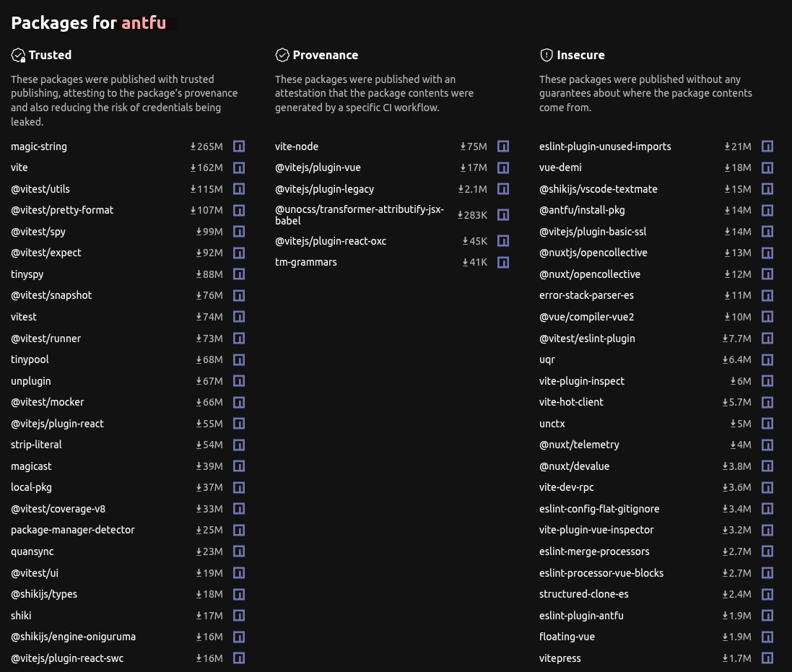Open the @vitest/snapshot package link
Image resolution: width=792 pixels, height=672 pixels.
(51, 295)
